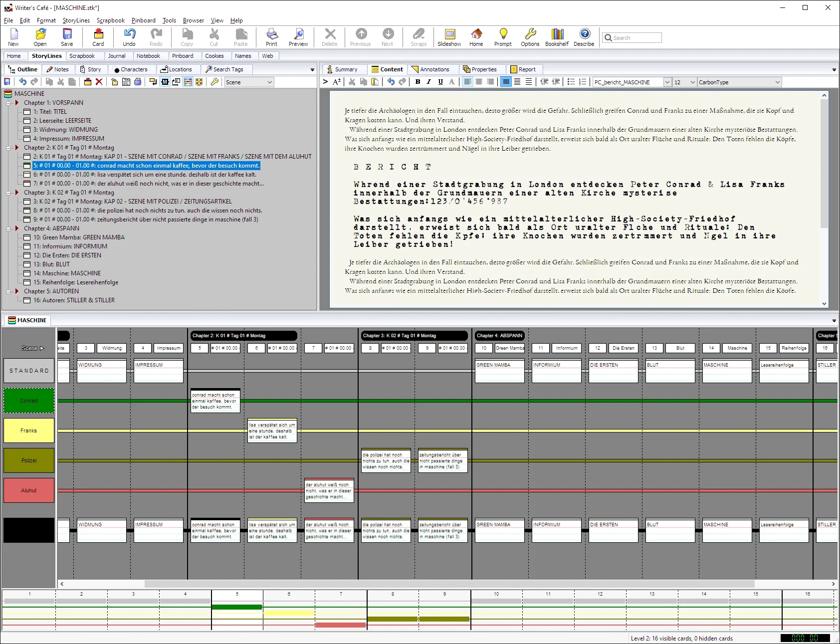Open the Pinboard menu
Viewport: 840px width, 644px height.
[144, 20]
